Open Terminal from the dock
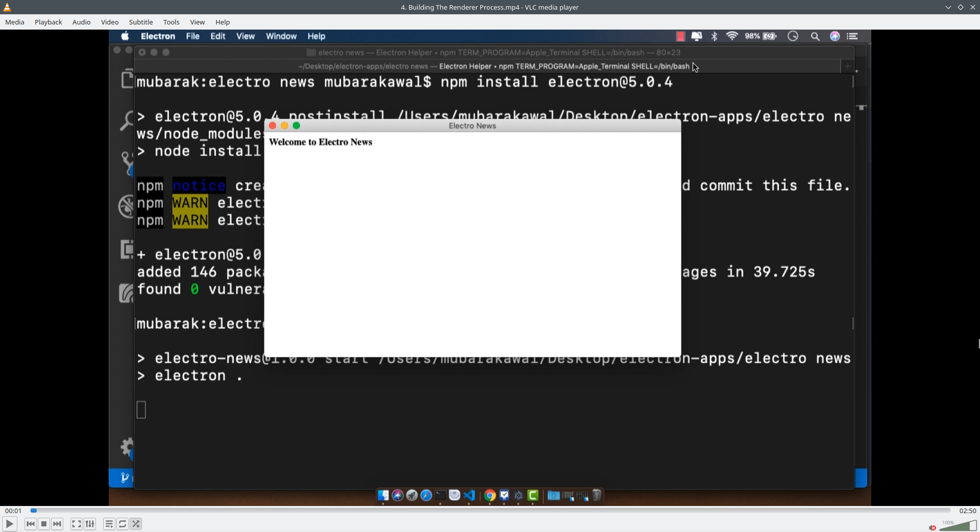This screenshot has height=532, width=980. (440, 495)
